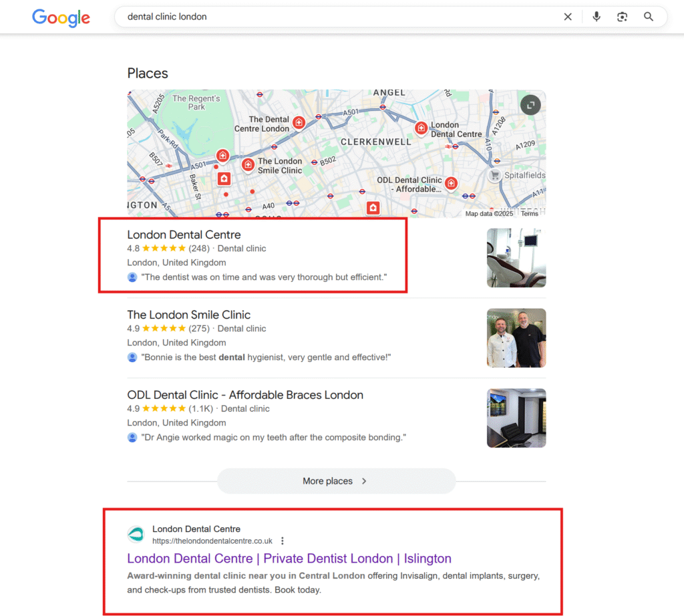The height and width of the screenshot is (616, 684).
Task: Clear the search box with the X icon
Action: [x=568, y=17]
